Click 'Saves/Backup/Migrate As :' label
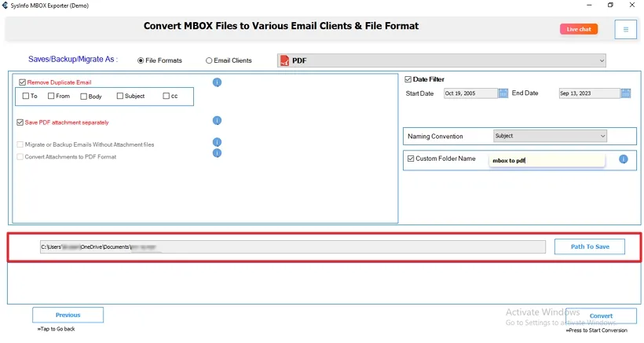Image resolution: width=644 pixels, height=343 pixels. click(x=73, y=60)
